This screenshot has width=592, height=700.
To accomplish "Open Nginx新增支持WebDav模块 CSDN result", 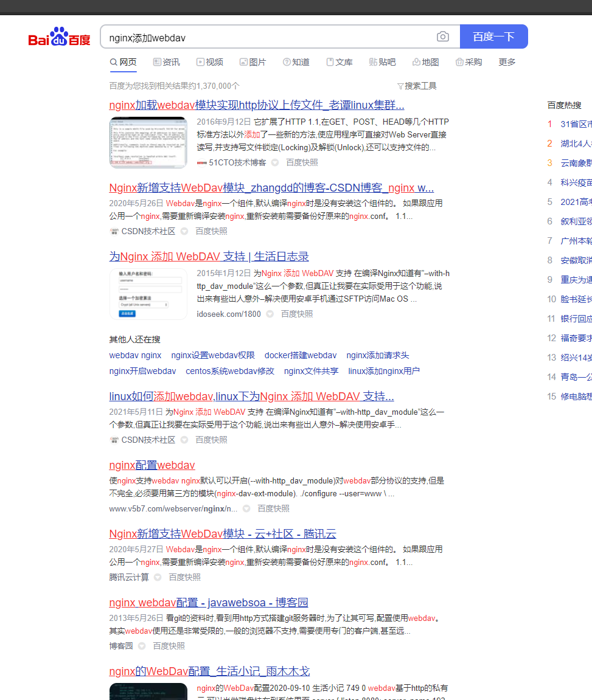I will pos(271,188).
